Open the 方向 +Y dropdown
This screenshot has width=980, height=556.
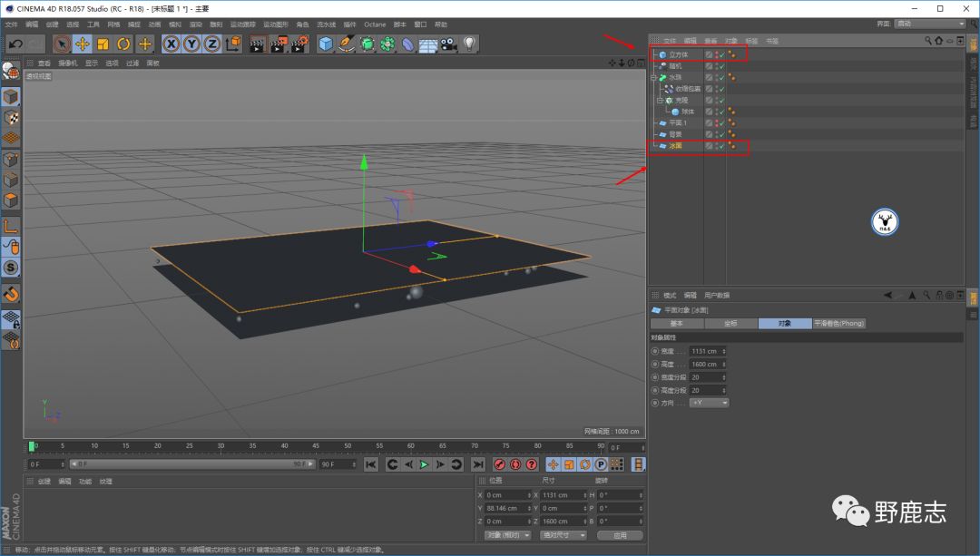709,402
